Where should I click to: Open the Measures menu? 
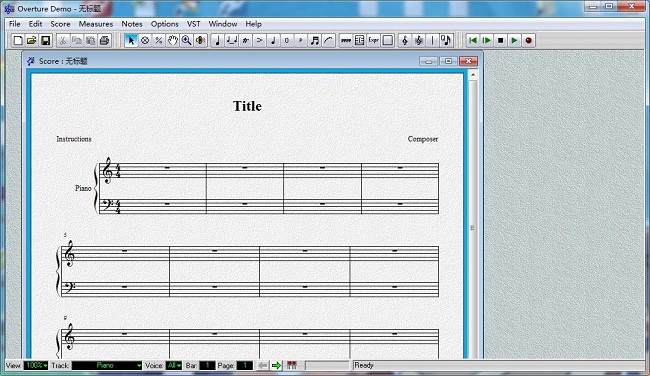coord(96,24)
